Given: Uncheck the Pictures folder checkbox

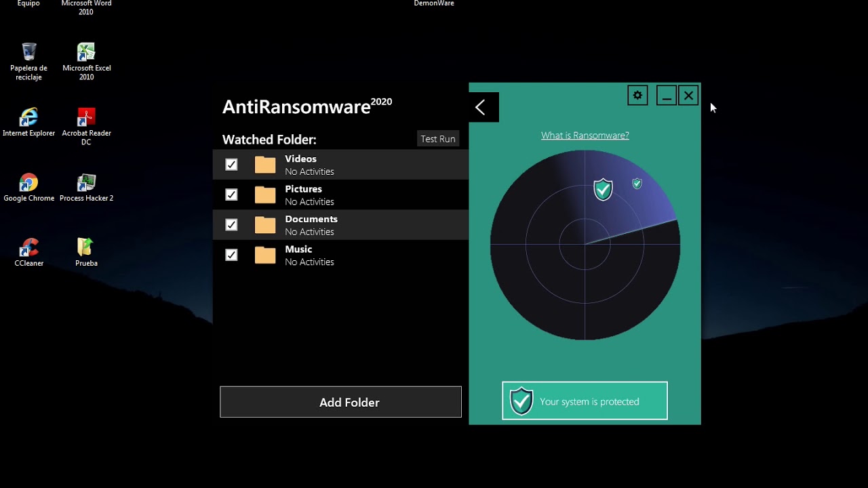Looking at the screenshot, I should [x=231, y=195].
